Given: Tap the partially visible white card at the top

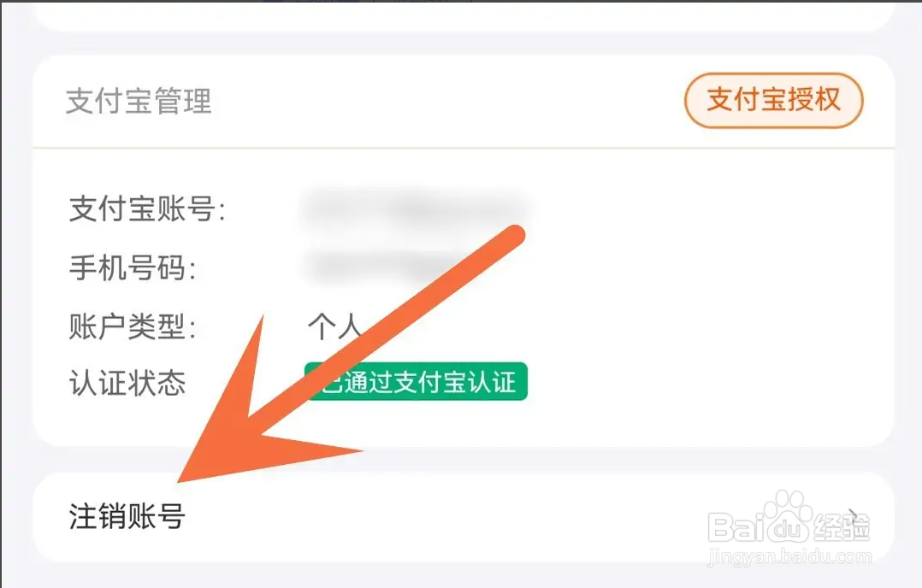Looking at the screenshot, I should 464,16.
